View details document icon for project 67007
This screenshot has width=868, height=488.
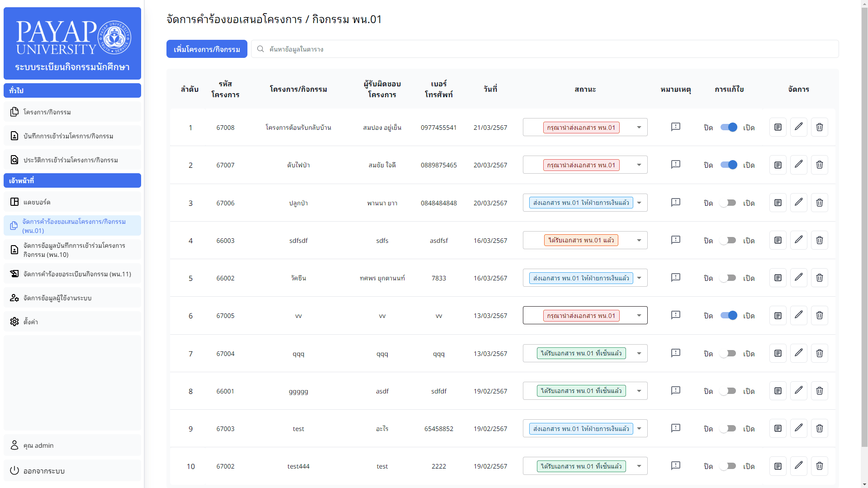pyautogui.click(x=778, y=165)
